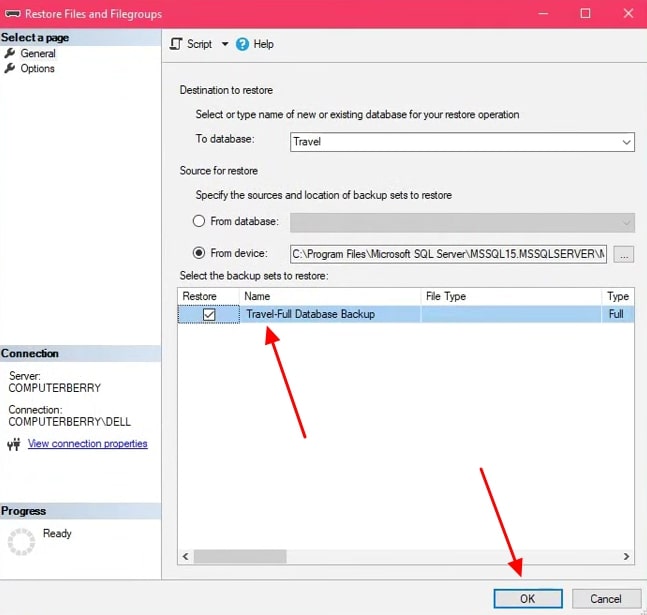Select the From device radio button
This screenshot has width=647, height=615.
pos(199,253)
